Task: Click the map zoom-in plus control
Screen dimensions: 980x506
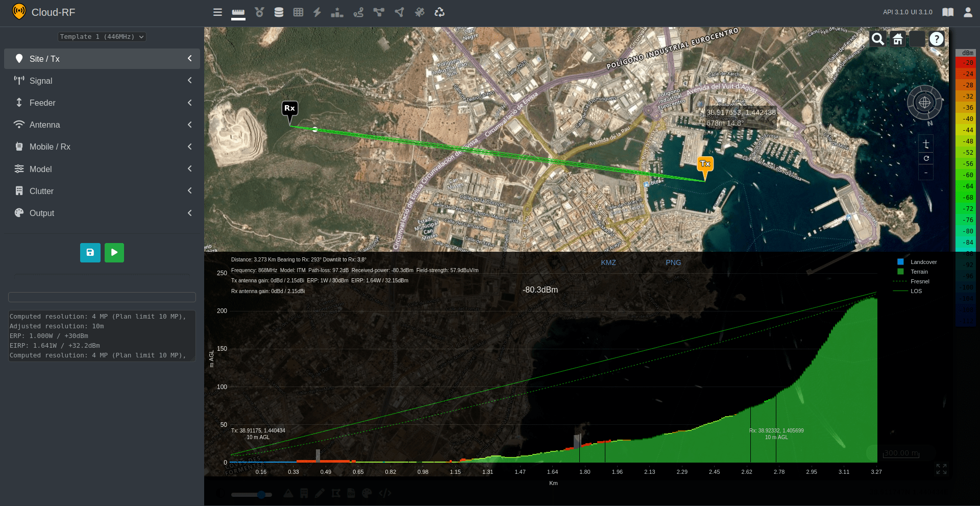Action: coord(926,143)
